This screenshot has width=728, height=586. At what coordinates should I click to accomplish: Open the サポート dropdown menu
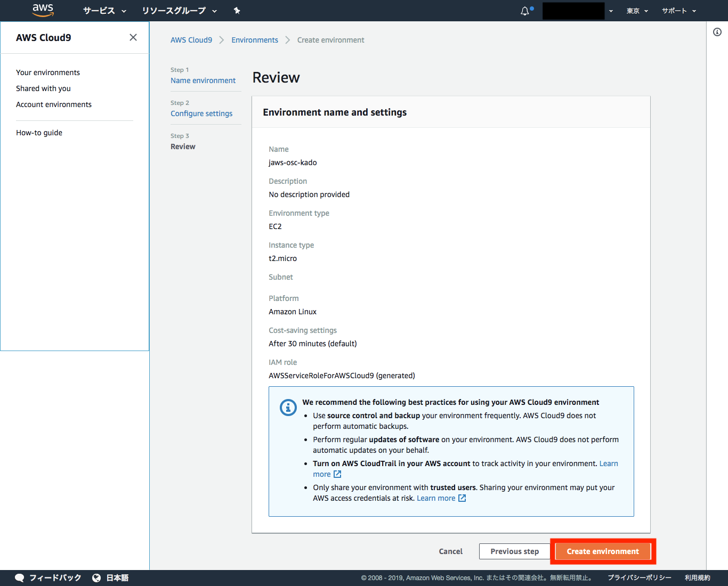pos(679,11)
